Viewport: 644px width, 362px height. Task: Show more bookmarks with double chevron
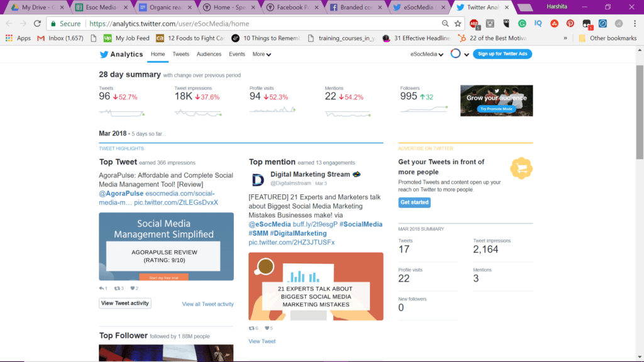(565, 38)
